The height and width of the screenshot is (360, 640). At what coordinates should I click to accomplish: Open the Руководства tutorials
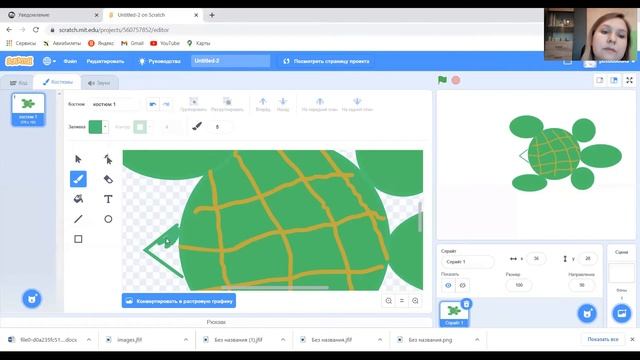160,61
